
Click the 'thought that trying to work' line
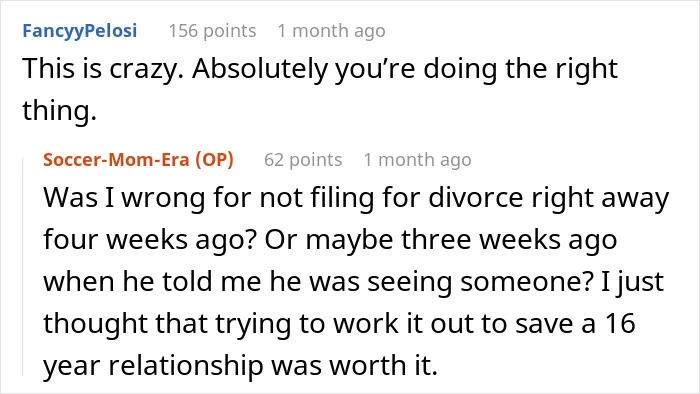339,323
